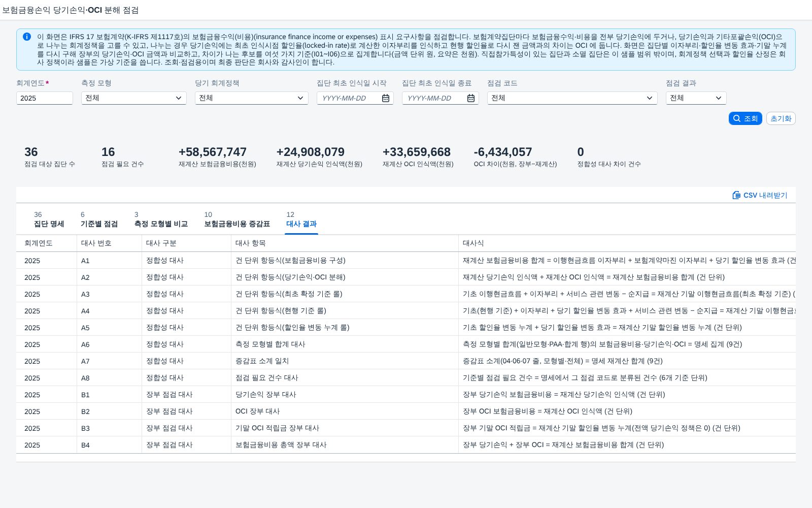This screenshot has width=812, height=508.
Task: Select row A2 건 단위 항등식(당기손익·OCI 분해)
Action: 406,277
